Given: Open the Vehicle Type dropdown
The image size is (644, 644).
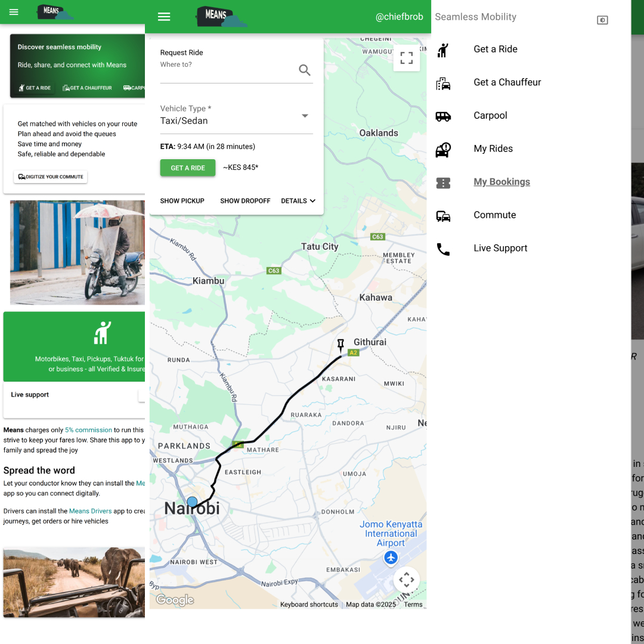Looking at the screenshot, I should tap(236, 116).
